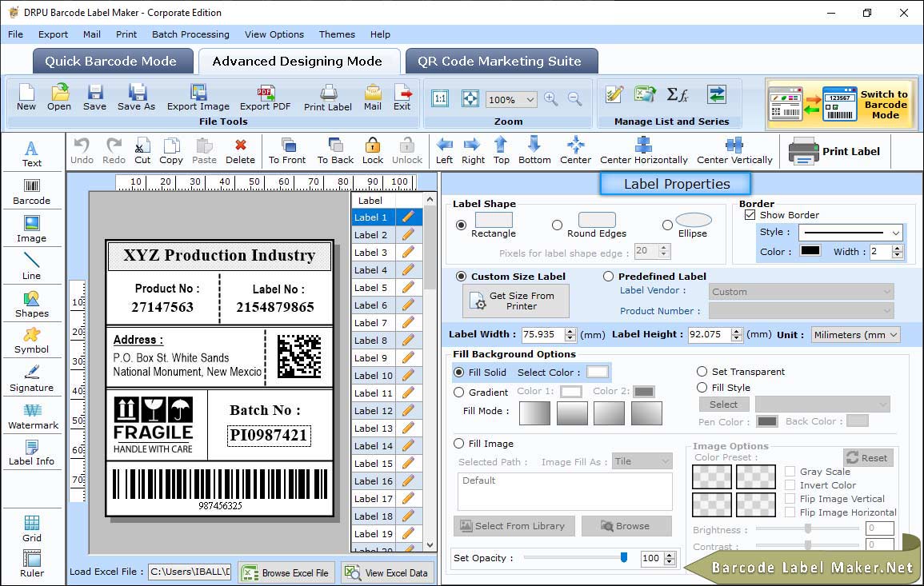Open the Fill Solid Select Color swatch
Screen dimensions: 924x586
coord(597,372)
